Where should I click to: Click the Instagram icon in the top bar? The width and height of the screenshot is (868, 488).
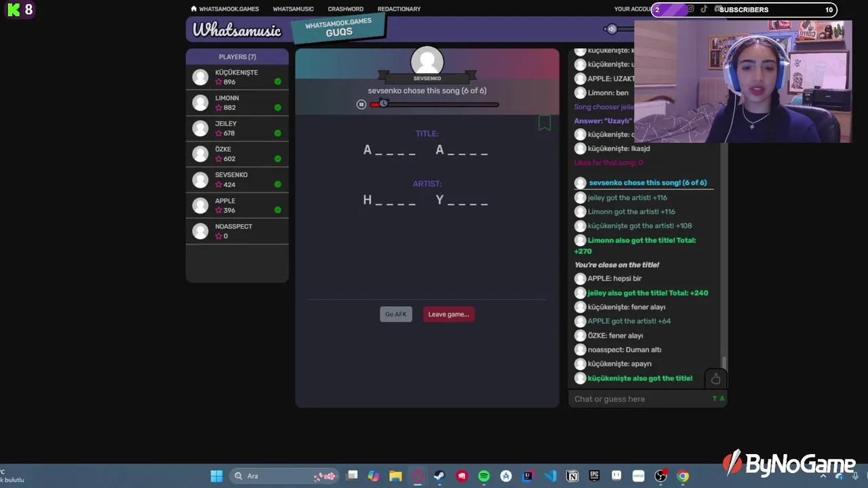pyautogui.click(x=690, y=9)
